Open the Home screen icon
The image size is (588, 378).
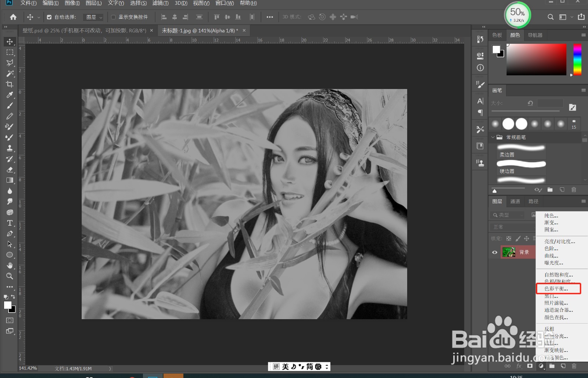[13, 17]
